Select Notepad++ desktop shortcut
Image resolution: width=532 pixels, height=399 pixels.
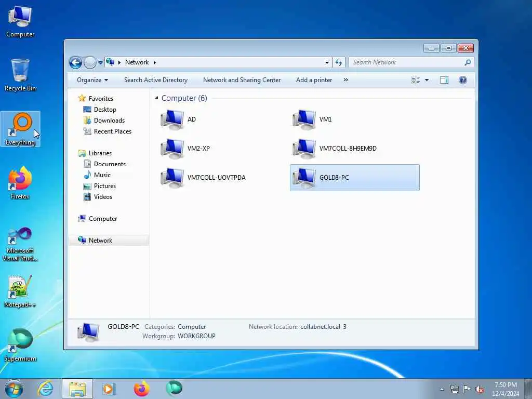pyautogui.click(x=20, y=291)
